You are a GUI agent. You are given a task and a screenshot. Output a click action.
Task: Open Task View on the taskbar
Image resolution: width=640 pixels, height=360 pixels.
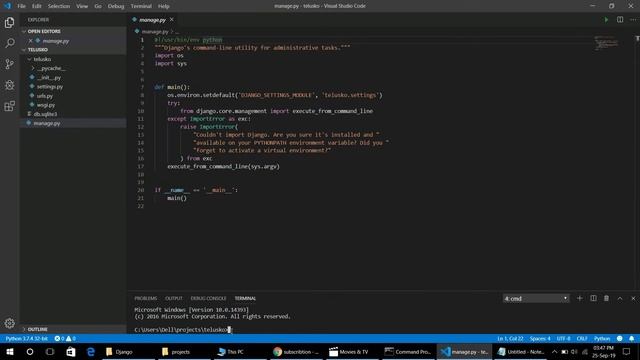[x=50, y=351]
